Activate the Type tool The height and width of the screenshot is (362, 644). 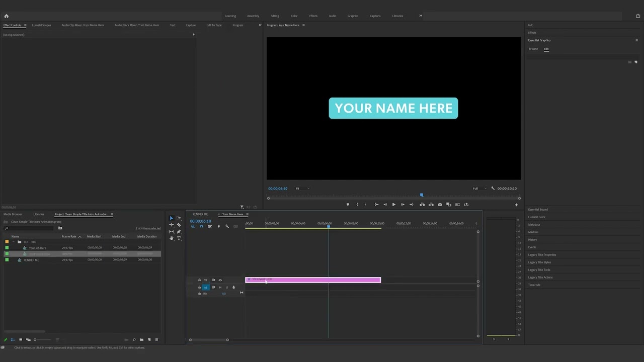[x=179, y=238]
